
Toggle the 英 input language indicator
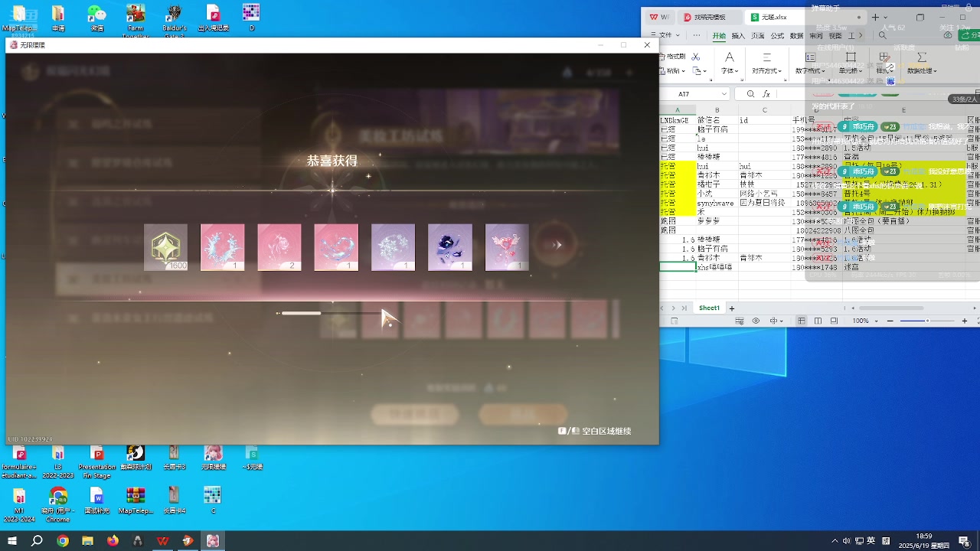(x=871, y=540)
